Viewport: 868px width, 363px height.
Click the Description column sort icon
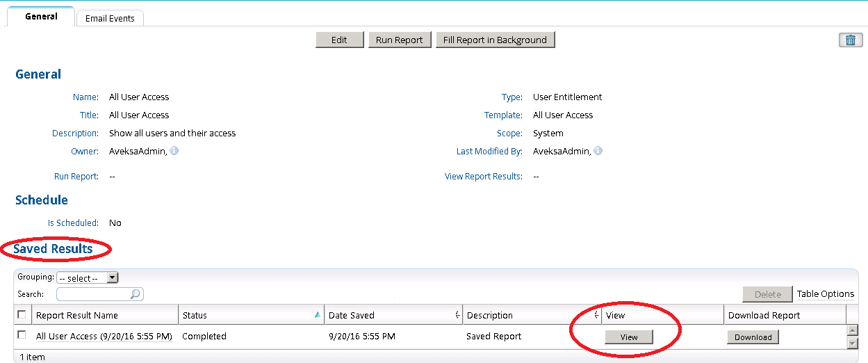pos(597,315)
